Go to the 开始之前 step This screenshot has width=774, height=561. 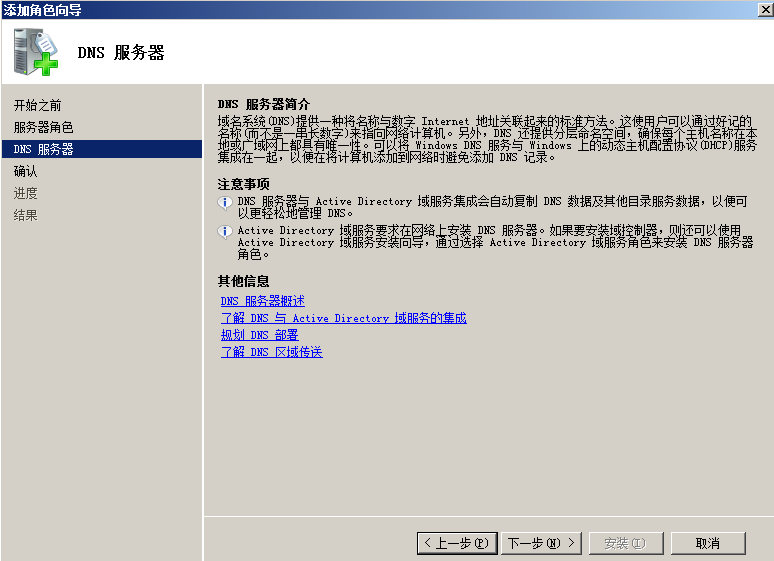click(x=38, y=105)
